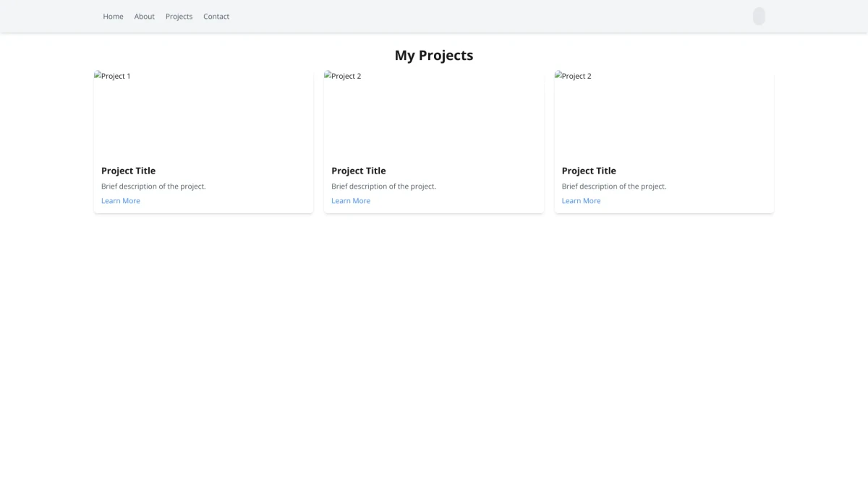Click the first card's Project Title
The height and width of the screenshot is (488, 868).
tap(128, 171)
